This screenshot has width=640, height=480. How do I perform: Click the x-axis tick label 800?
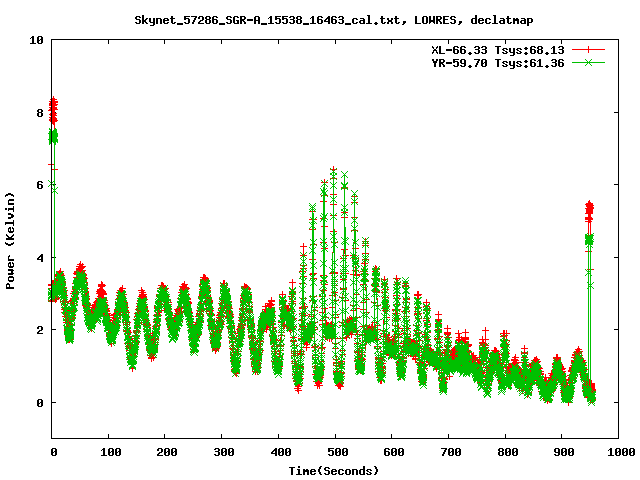(508, 452)
